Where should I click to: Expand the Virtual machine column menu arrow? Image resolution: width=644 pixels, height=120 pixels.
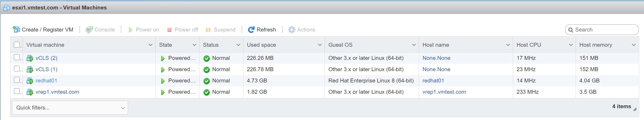point(150,45)
